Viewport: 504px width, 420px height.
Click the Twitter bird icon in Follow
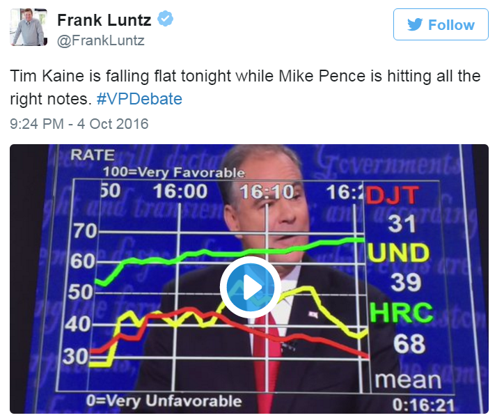click(415, 25)
